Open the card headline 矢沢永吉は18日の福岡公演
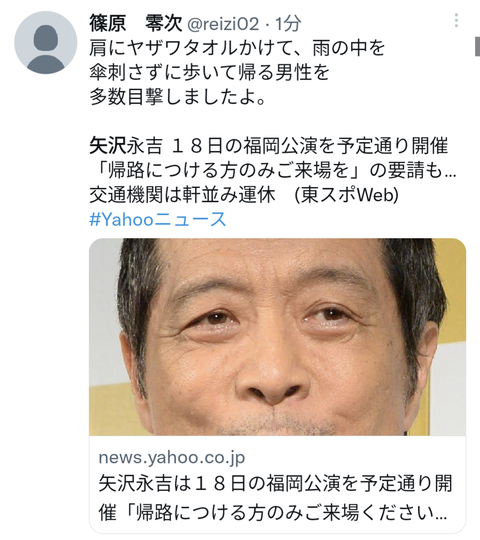The height and width of the screenshot is (540, 480). pos(275,483)
